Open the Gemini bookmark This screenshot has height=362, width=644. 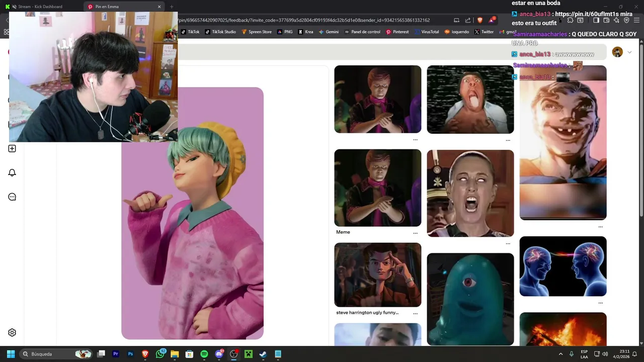click(329, 32)
